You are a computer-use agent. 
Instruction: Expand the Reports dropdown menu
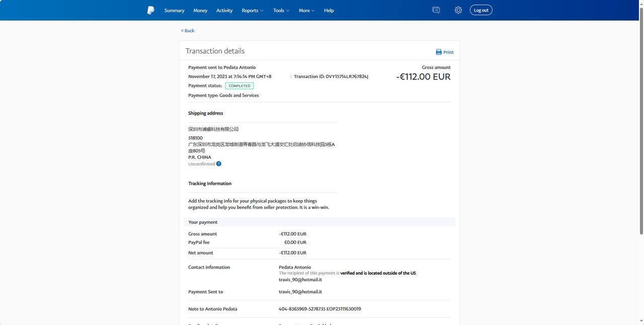point(252,11)
